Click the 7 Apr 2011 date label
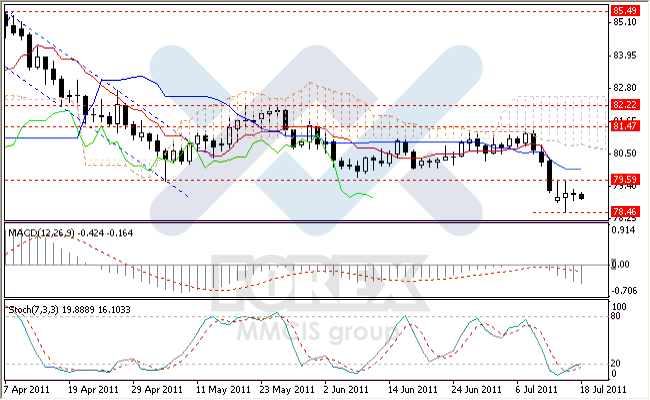 click(27, 390)
